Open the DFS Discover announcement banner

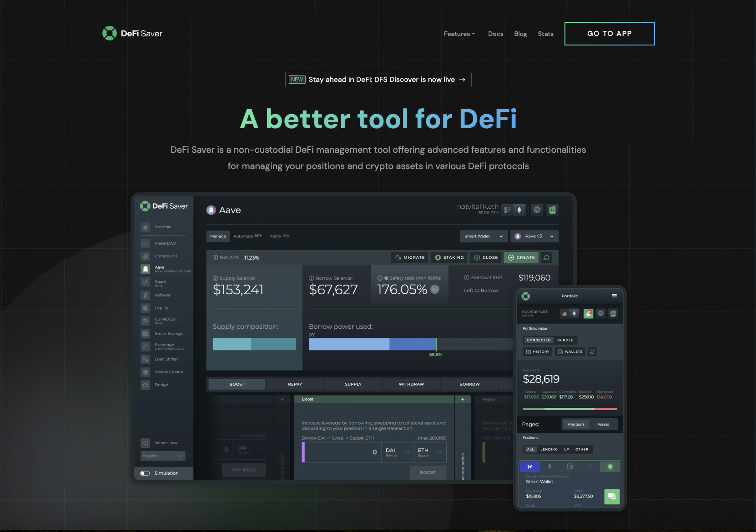pyautogui.click(x=378, y=80)
